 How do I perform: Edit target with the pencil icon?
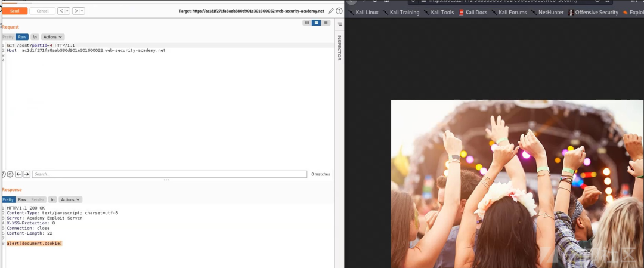[x=330, y=11]
